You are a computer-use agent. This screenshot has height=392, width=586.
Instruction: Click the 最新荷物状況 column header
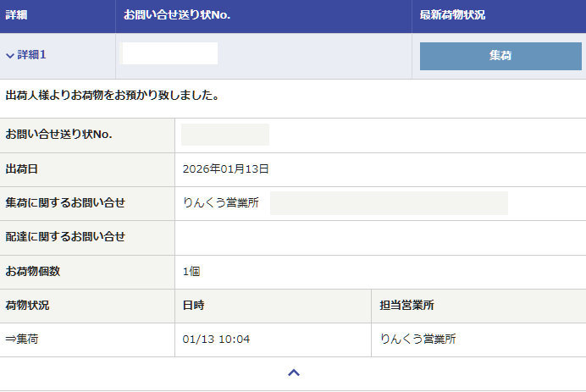(452, 16)
